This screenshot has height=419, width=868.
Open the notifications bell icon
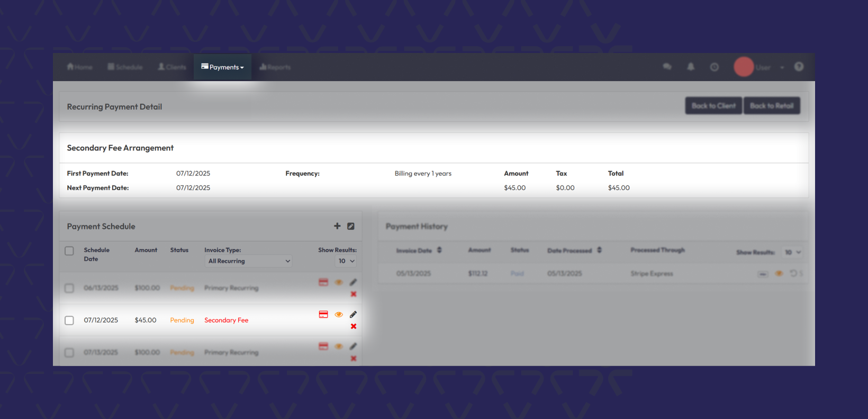click(691, 67)
